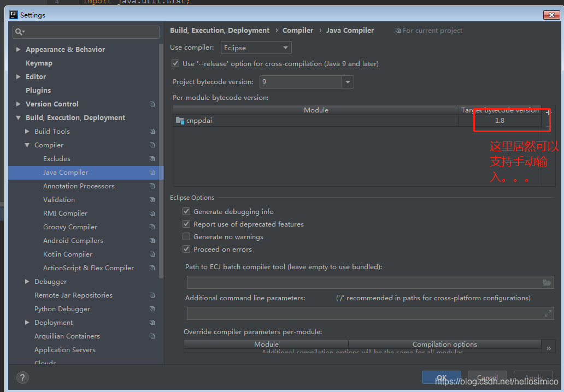Click the 1.8 target bytecode version cell
The width and height of the screenshot is (564, 392).
tap(500, 120)
